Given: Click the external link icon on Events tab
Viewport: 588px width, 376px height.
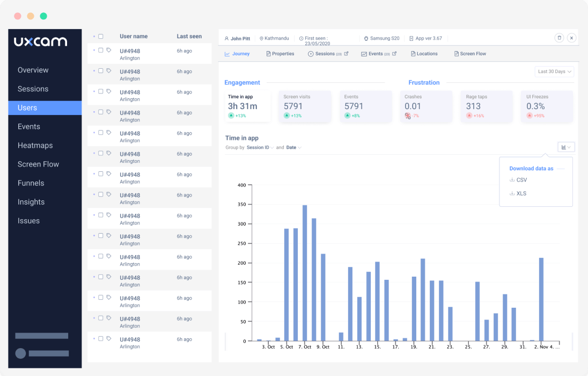Looking at the screenshot, I should coord(394,54).
